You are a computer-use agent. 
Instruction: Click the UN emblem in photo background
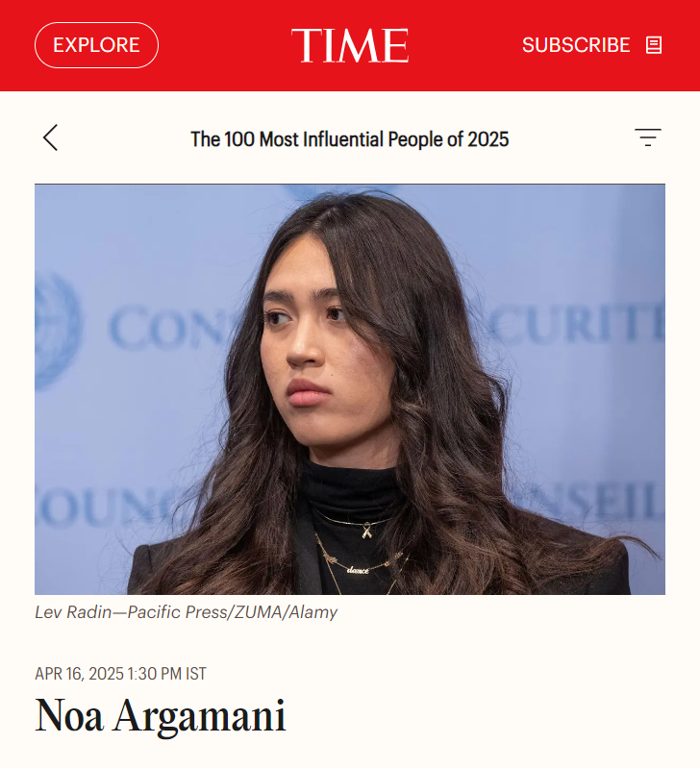pyautogui.click(x=57, y=331)
